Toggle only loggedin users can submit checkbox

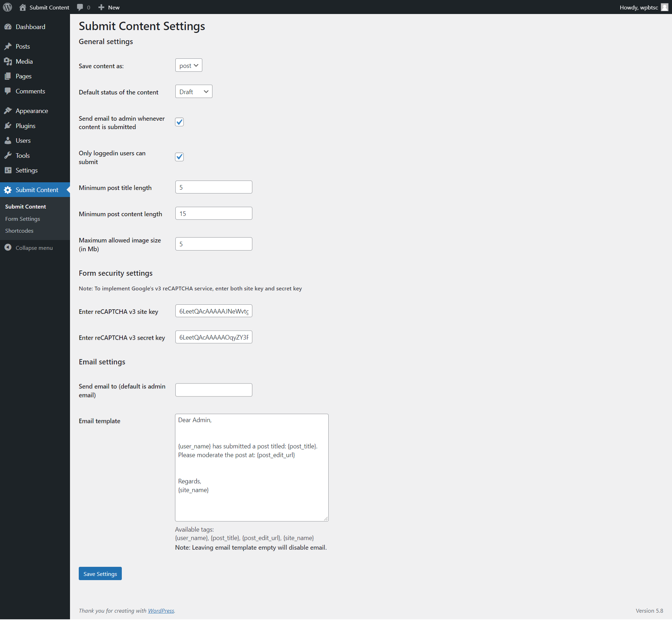tap(179, 157)
